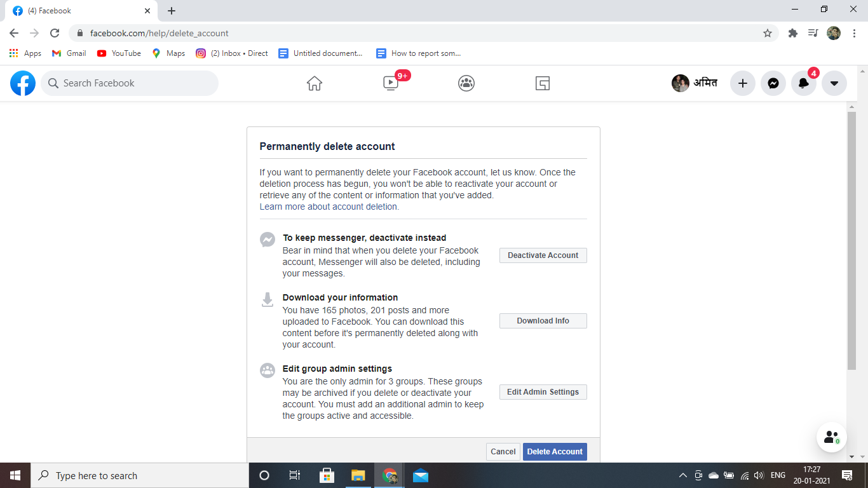Open Learn more about account deletion link
Viewport: 868px width, 488px height.
click(x=329, y=207)
